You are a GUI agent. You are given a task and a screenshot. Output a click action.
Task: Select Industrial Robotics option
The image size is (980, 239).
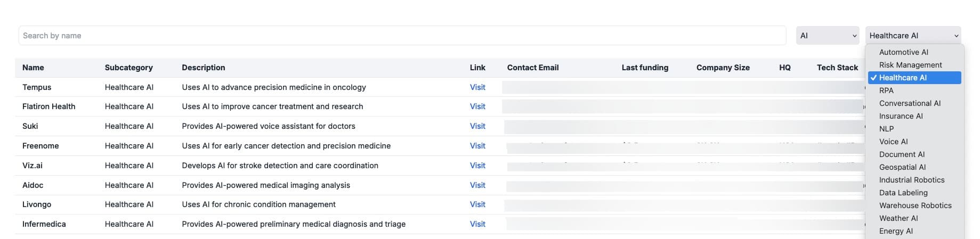pyautogui.click(x=911, y=180)
